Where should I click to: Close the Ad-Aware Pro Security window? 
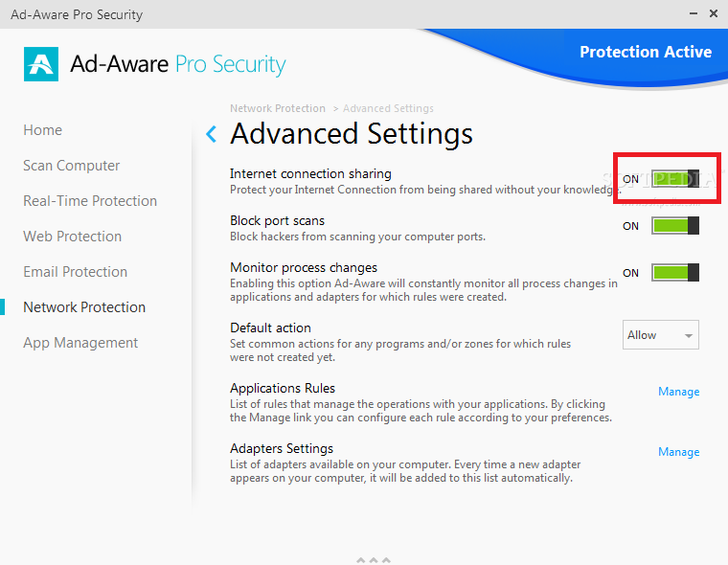714,14
